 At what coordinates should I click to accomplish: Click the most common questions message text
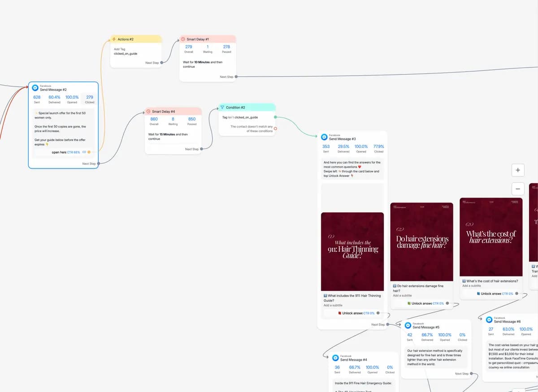coord(352,169)
